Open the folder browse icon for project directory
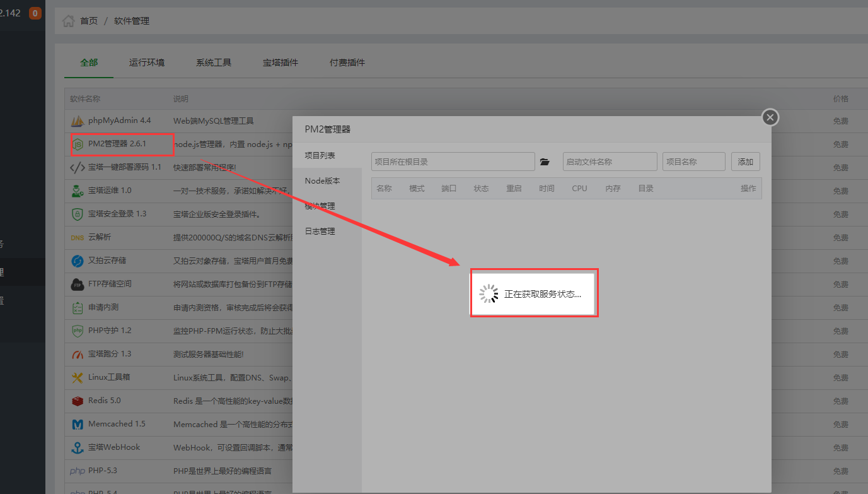Image resolution: width=868 pixels, height=494 pixels. coord(545,162)
